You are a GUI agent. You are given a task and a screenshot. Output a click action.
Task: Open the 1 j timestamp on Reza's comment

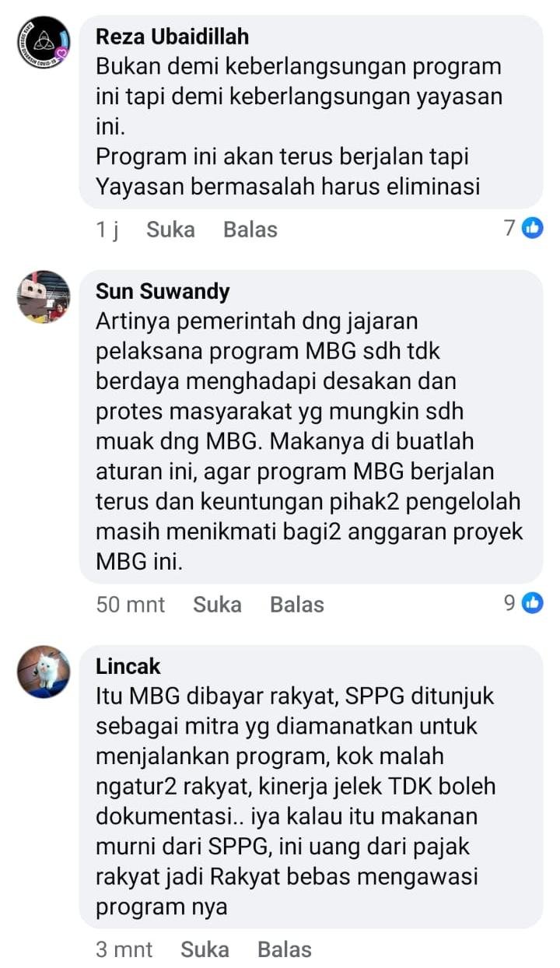coord(107,230)
